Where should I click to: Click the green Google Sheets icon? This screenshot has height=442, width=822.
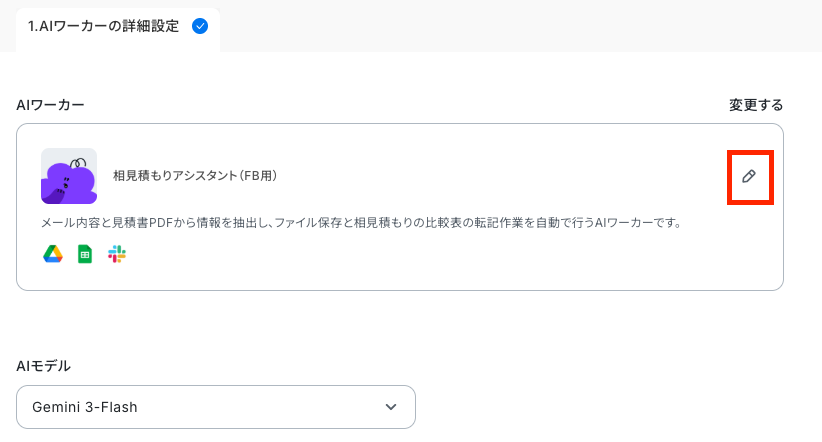pyautogui.click(x=85, y=254)
